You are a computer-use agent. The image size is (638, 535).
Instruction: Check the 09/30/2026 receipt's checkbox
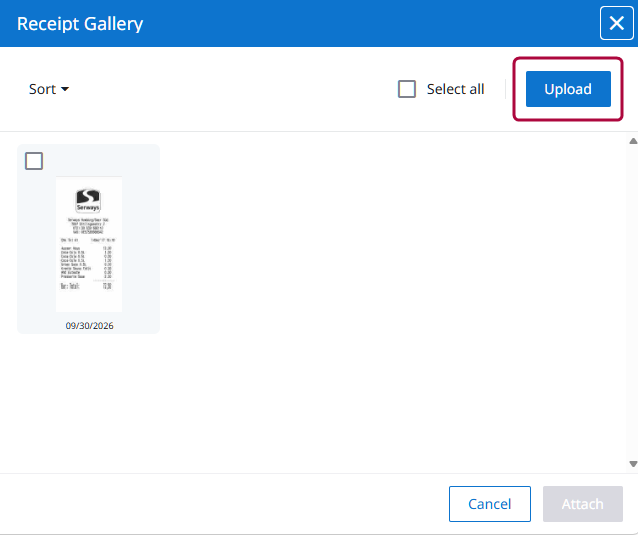pyautogui.click(x=34, y=161)
